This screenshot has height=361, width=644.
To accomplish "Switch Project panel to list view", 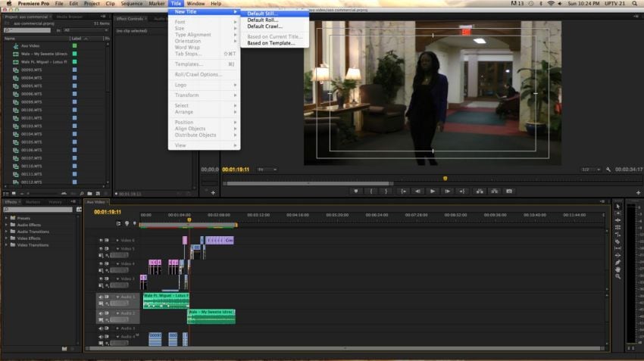I will click(x=6, y=193).
